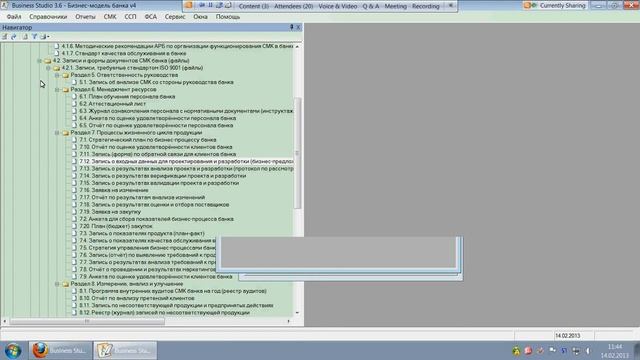Click the Currently Sharing indicator button
640x360 pixels.
tap(556, 5)
